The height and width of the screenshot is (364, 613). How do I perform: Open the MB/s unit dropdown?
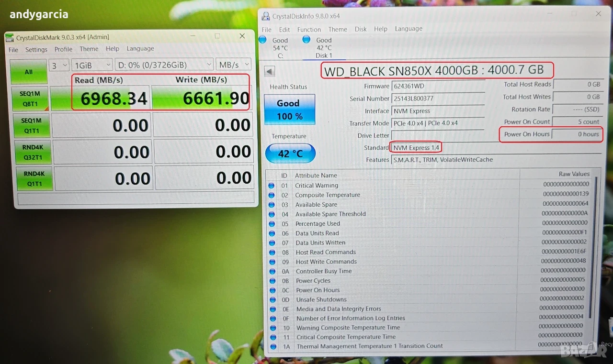pos(234,65)
